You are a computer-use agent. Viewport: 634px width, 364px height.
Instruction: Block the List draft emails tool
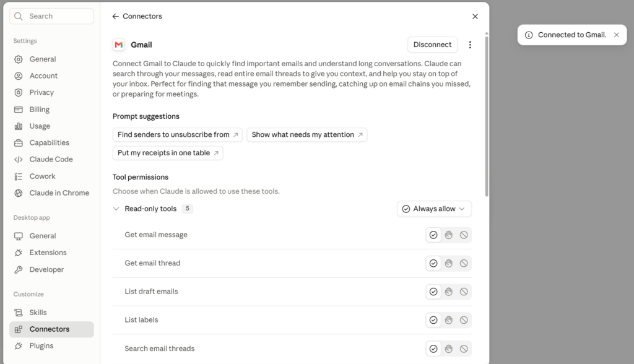pyautogui.click(x=464, y=292)
